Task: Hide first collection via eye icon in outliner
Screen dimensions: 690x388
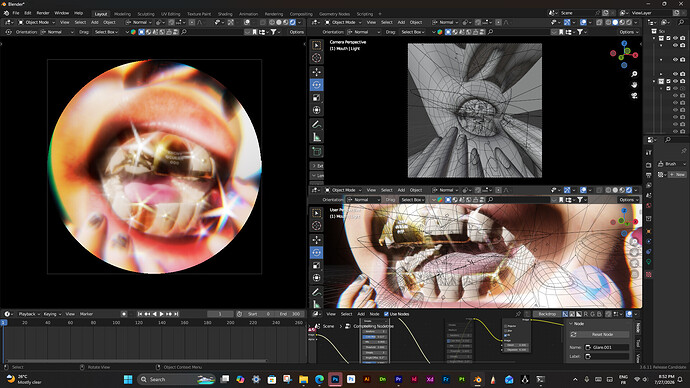Action: [x=675, y=38]
